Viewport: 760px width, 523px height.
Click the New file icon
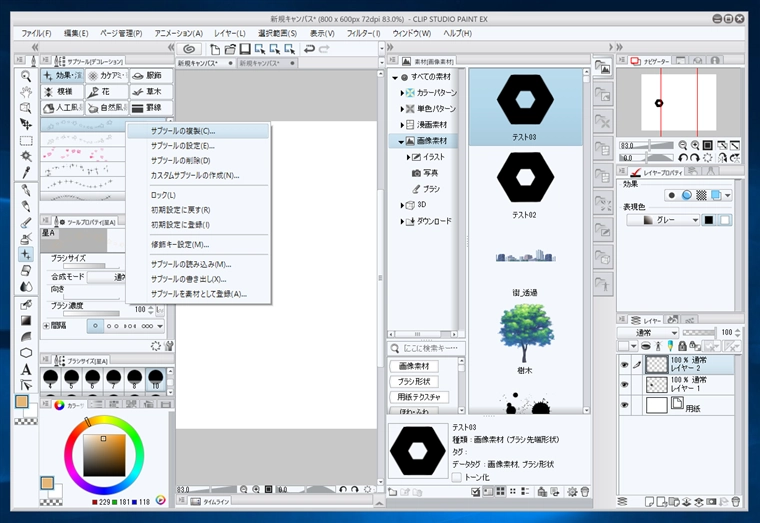point(215,49)
